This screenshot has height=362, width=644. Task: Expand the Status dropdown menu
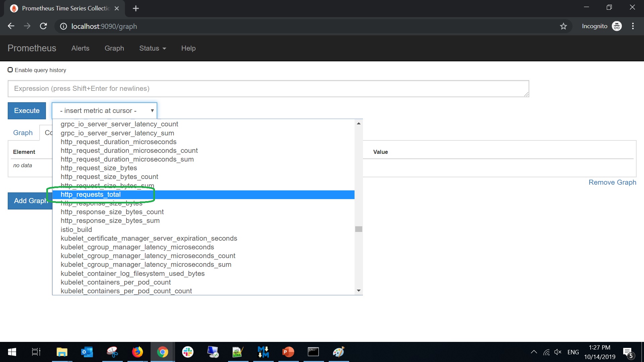click(x=153, y=48)
